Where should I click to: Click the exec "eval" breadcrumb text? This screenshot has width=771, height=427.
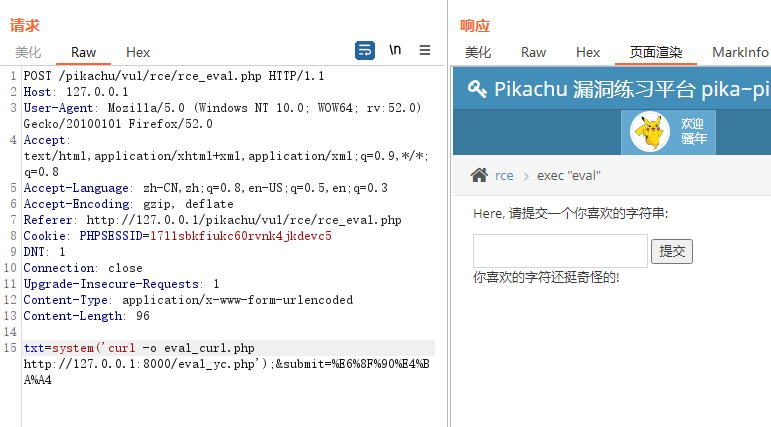pyautogui.click(x=568, y=176)
